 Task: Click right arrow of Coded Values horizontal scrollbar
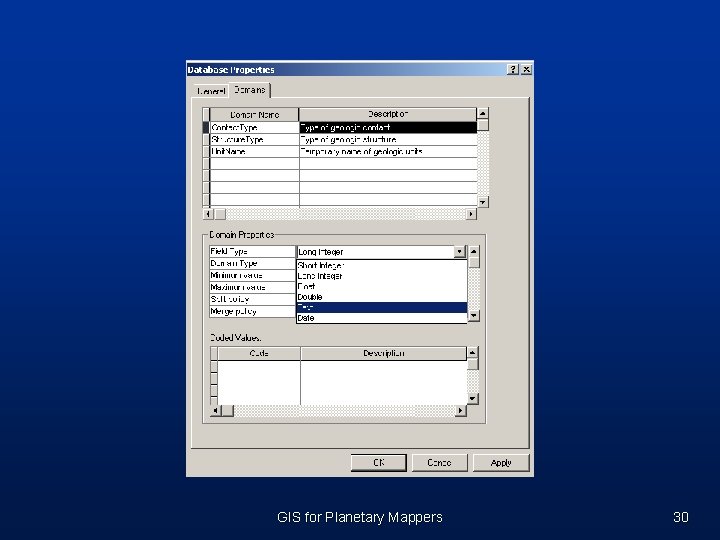tap(461, 411)
